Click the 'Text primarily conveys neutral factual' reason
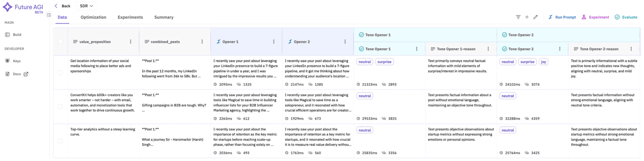The height and width of the screenshot is (161, 644). click(x=461, y=73)
